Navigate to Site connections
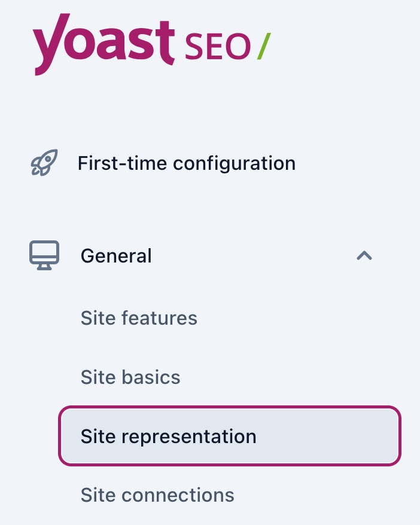This screenshot has width=420, height=525. click(x=157, y=495)
